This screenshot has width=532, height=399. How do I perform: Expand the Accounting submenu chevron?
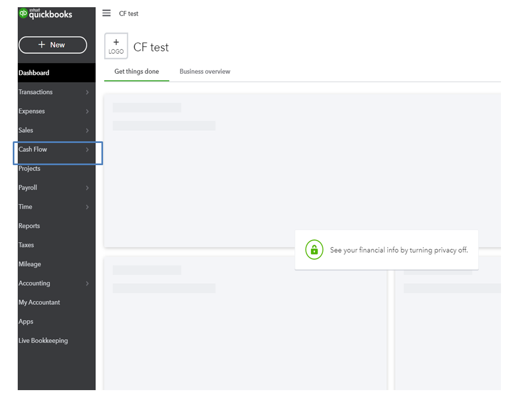click(87, 283)
